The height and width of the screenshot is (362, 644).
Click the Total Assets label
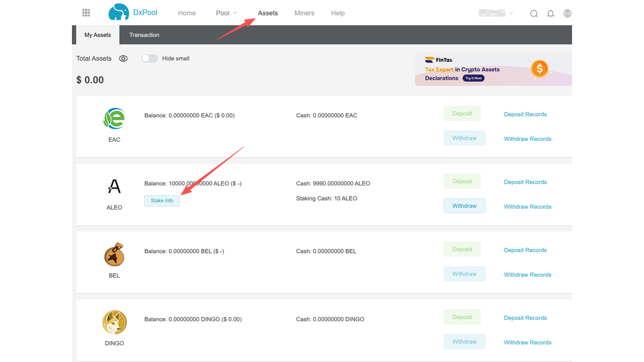click(x=94, y=58)
